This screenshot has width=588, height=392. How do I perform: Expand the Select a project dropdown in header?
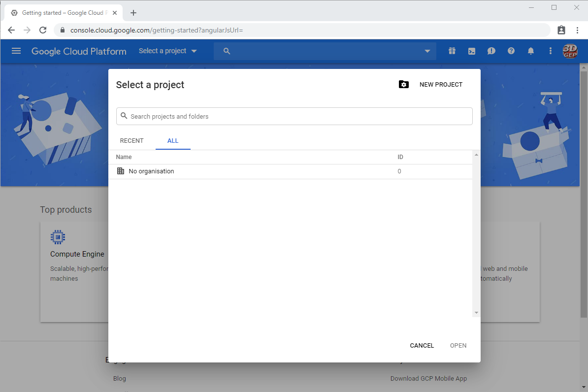pyautogui.click(x=167, y=51)
